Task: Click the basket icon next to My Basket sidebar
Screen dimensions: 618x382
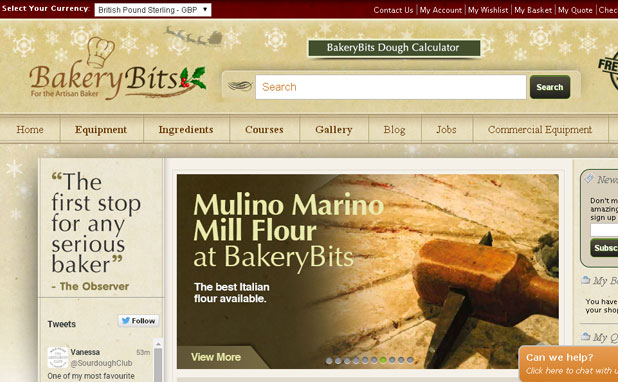Action: click(x=586, y=280)
